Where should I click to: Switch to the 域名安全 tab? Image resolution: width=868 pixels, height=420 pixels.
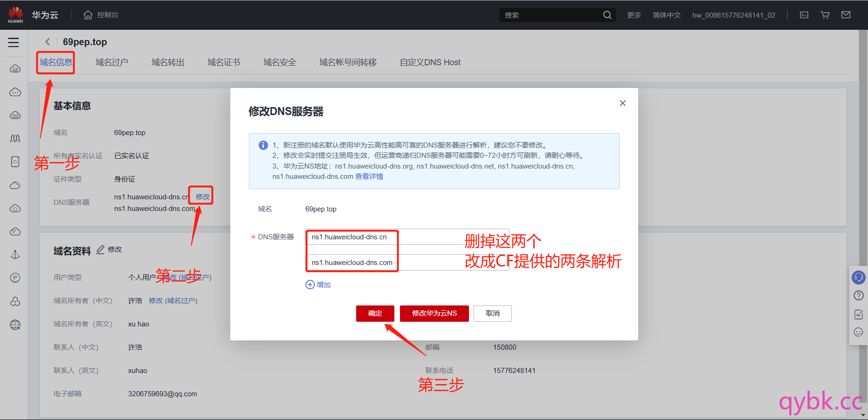280,62
